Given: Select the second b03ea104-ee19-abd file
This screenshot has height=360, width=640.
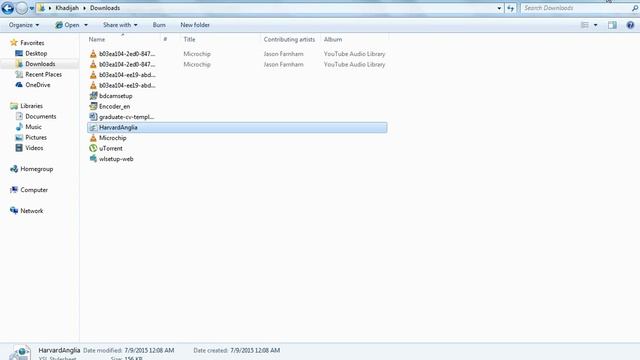Looking at the screenshot, I should click(x=127, y=86).
